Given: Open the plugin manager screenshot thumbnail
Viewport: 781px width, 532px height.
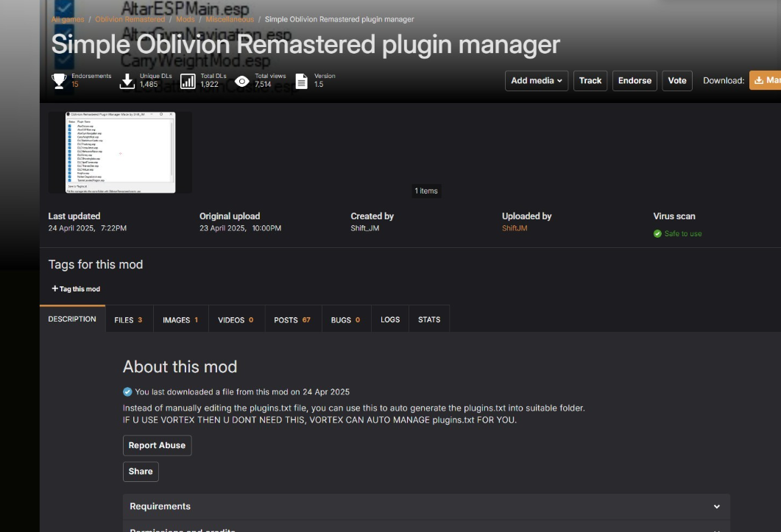Looking at the screenshot, I should point(120,152).
